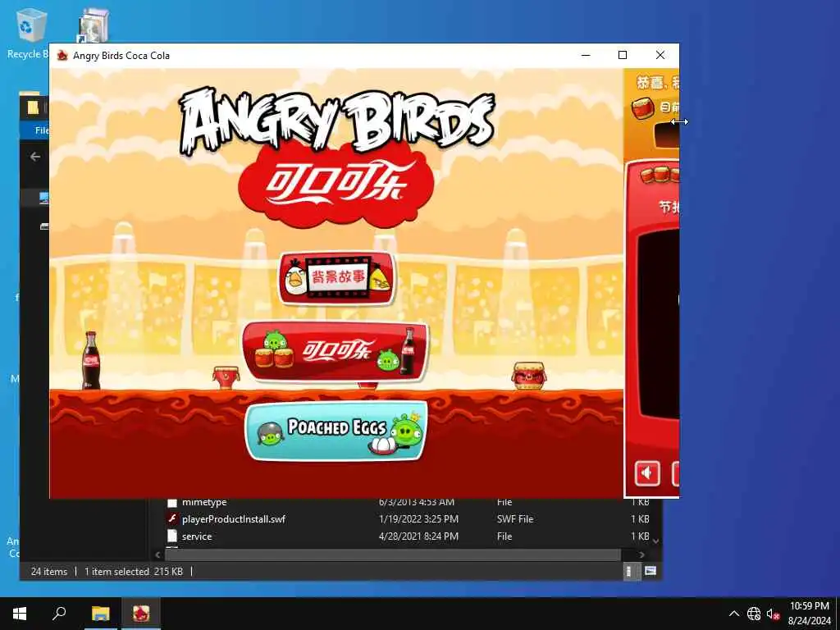Image resolution: width=840 pixels, height=630 pixels.
Task: Open taskbar search magnifier
Action: point(59,614)
